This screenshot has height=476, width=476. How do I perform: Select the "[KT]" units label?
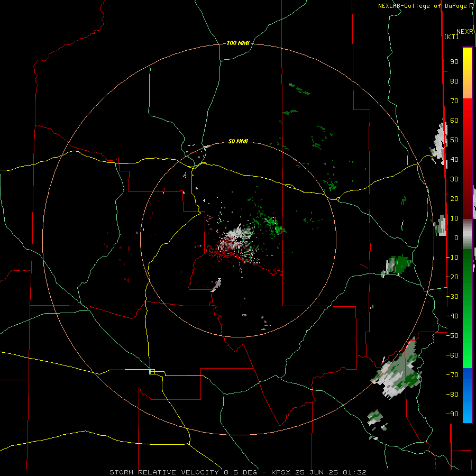[452, 36]
